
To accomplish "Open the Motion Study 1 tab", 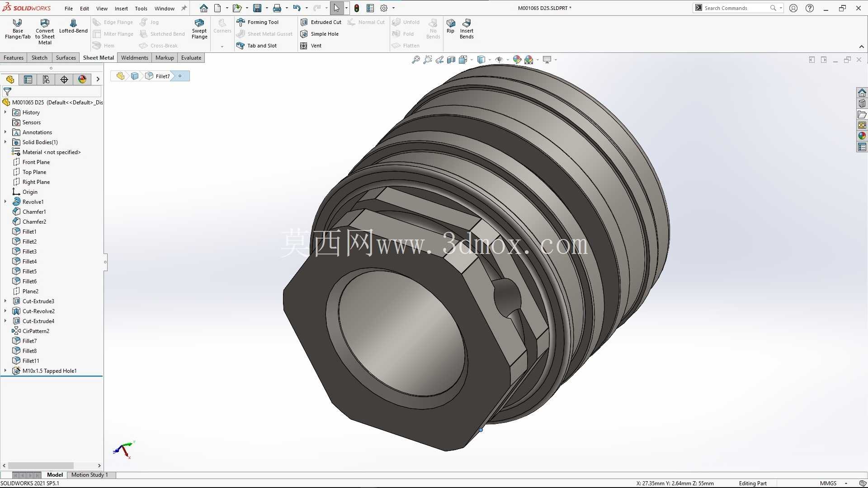I will click(x=90, y=475).
